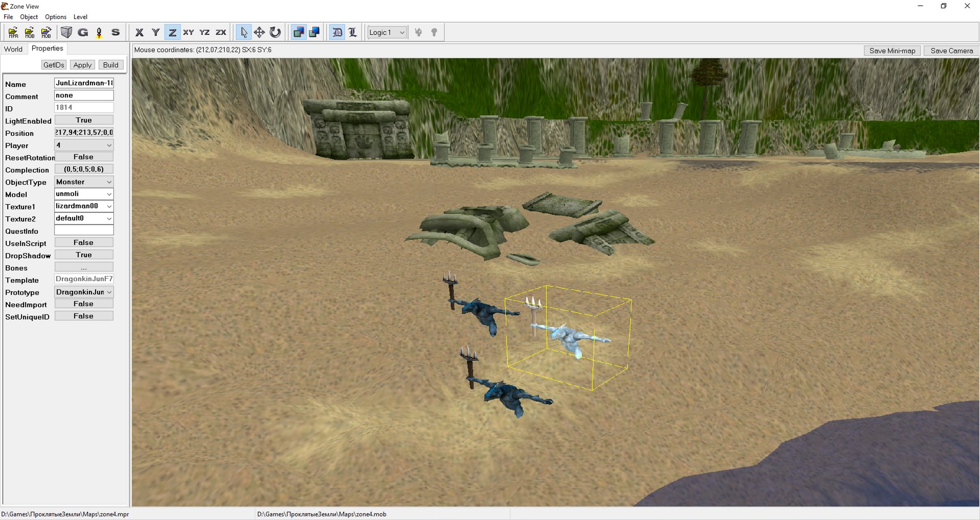
Task: Select the rotate tool icon
Action: point(275,33)
